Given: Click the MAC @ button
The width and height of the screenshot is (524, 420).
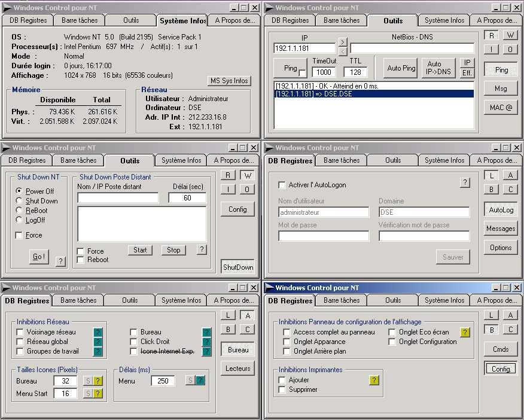Looking at the screenshot, I should pyautogui.click(x=501, y=107).
